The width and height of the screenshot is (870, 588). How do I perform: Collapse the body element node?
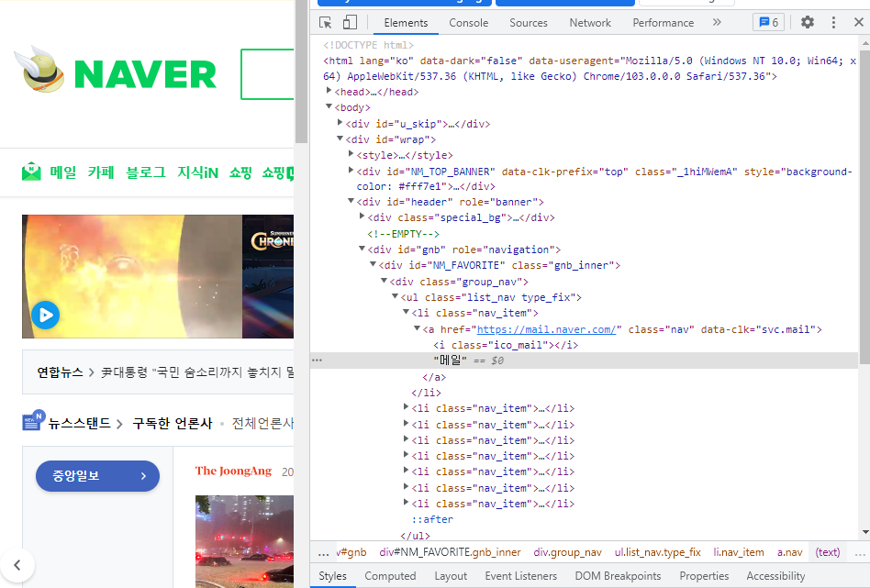click(329, 106)
